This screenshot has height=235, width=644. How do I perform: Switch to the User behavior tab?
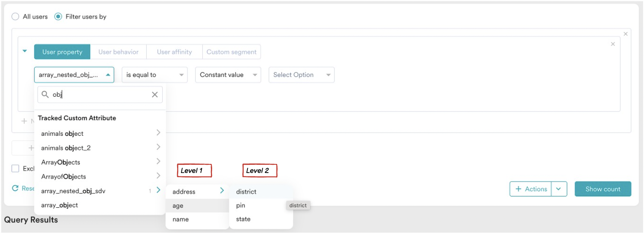[x=118, y=52]
